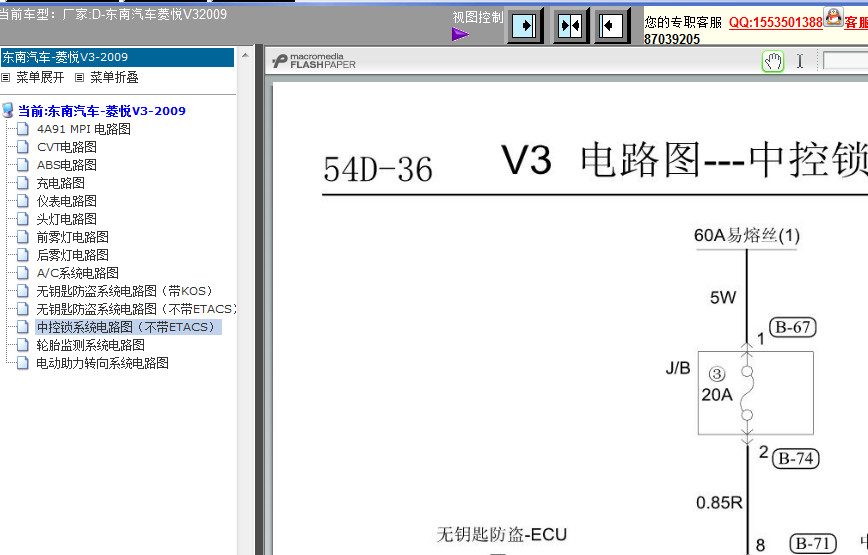868x555 pixels.
Task: Click the show-left-pane view control icon
Action: (612, 25)
